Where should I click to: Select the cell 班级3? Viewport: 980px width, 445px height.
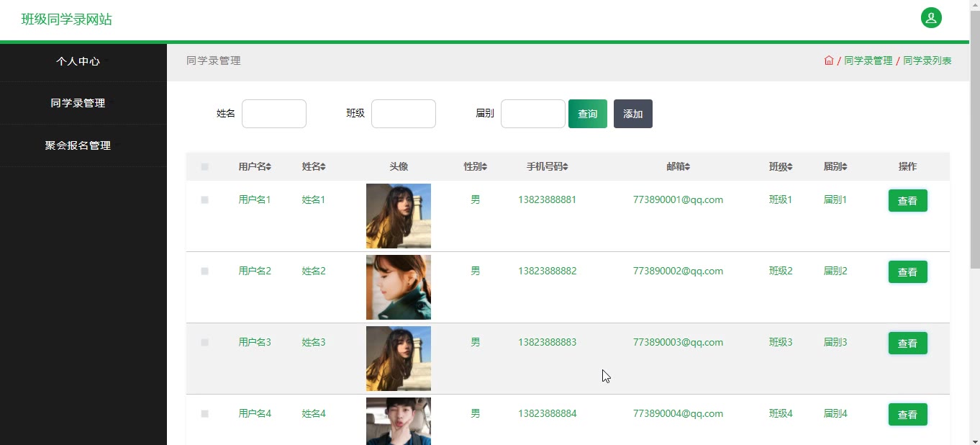tap(781, 343)
